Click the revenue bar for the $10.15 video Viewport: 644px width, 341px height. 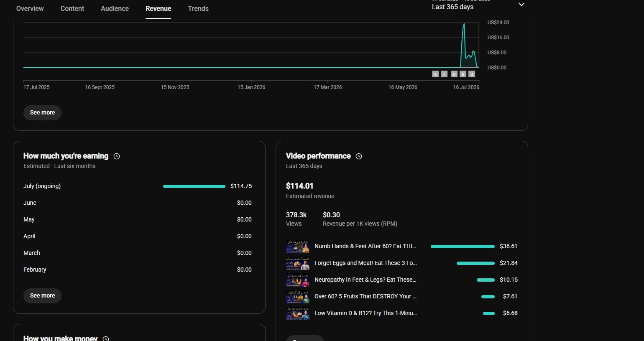tap(486, 280)
